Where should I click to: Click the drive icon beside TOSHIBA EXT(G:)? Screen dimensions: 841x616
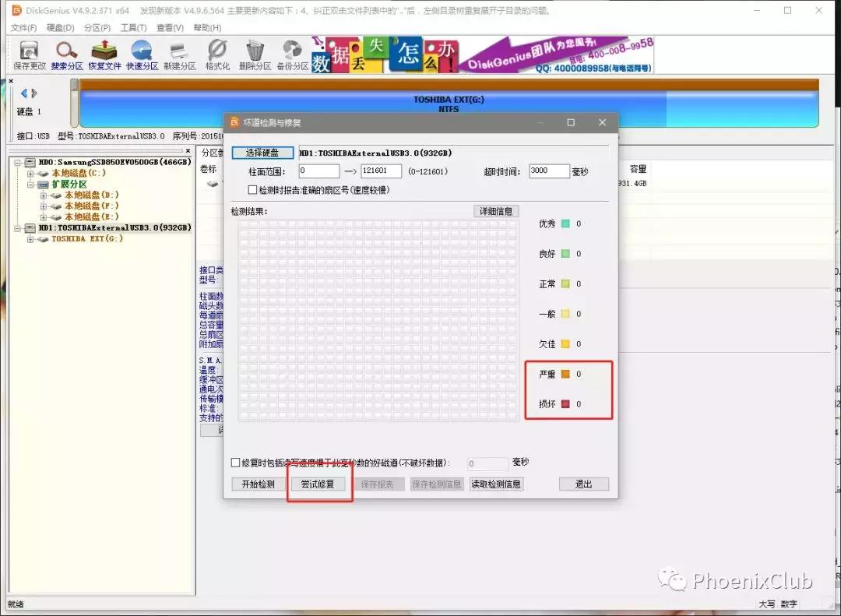point(43,239)
